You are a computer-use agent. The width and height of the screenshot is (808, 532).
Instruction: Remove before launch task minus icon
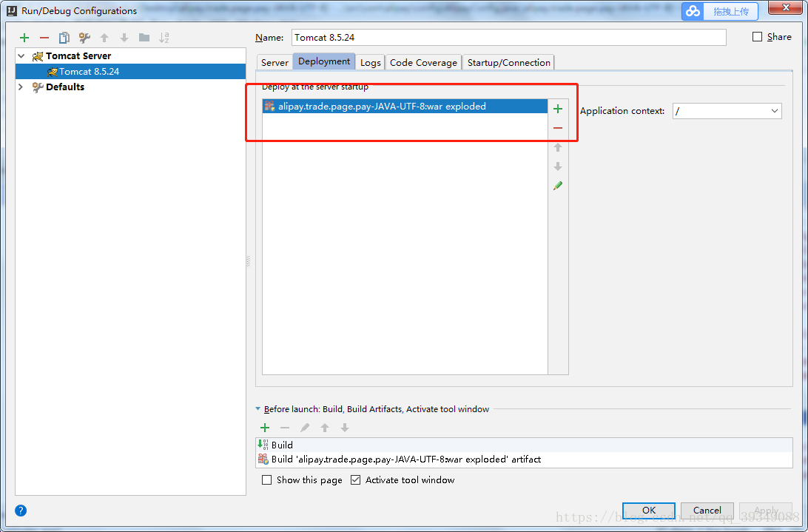285,428
